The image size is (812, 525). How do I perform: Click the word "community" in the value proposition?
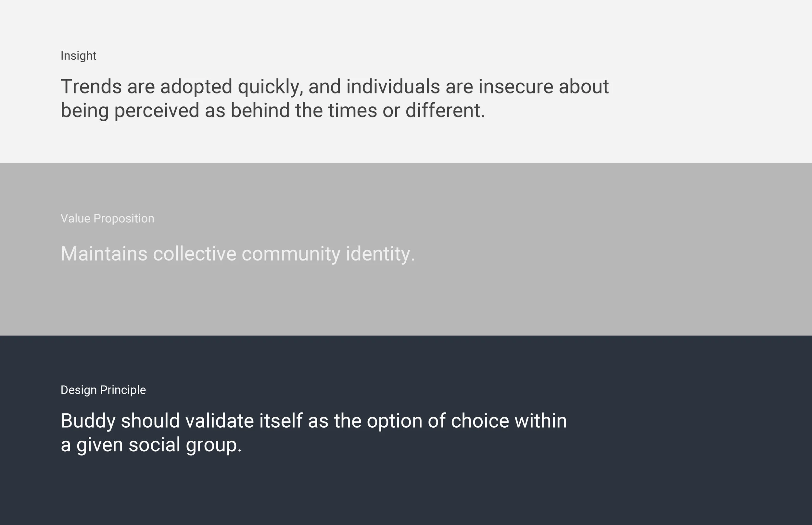click(x=291, y=255)
